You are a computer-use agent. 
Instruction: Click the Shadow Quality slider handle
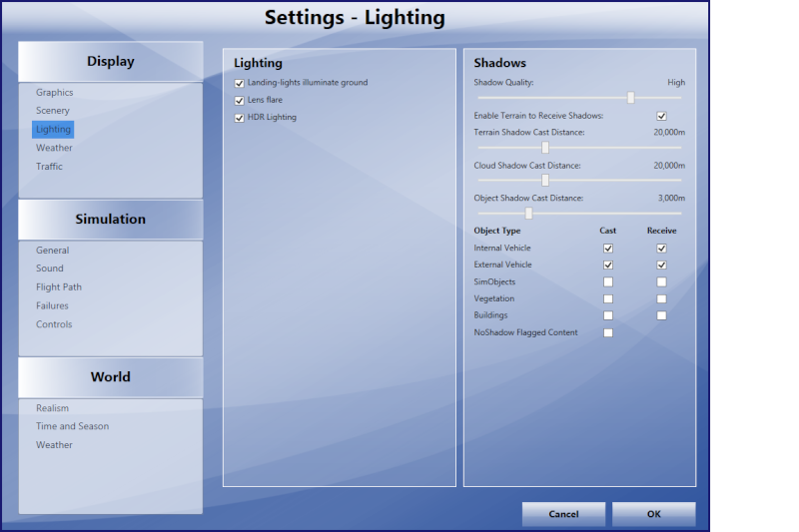[x=631, y=98]
